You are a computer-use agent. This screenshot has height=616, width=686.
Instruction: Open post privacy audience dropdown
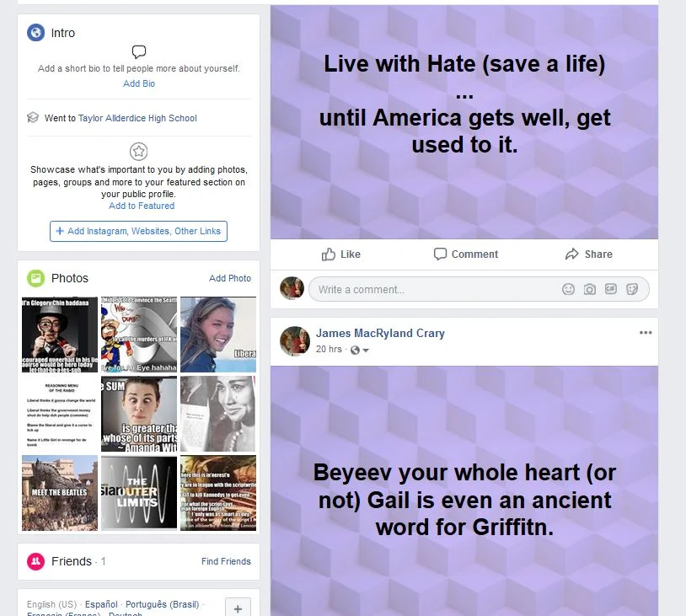[360, 350]
